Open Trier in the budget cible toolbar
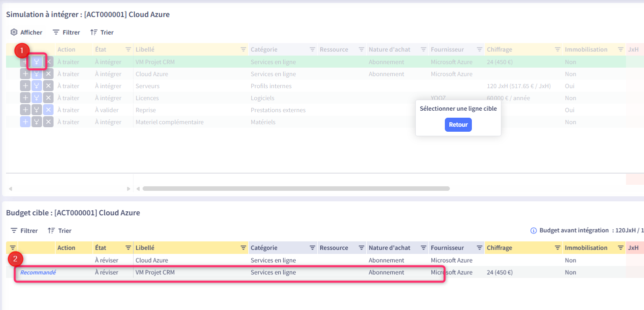 coord(60,231)
